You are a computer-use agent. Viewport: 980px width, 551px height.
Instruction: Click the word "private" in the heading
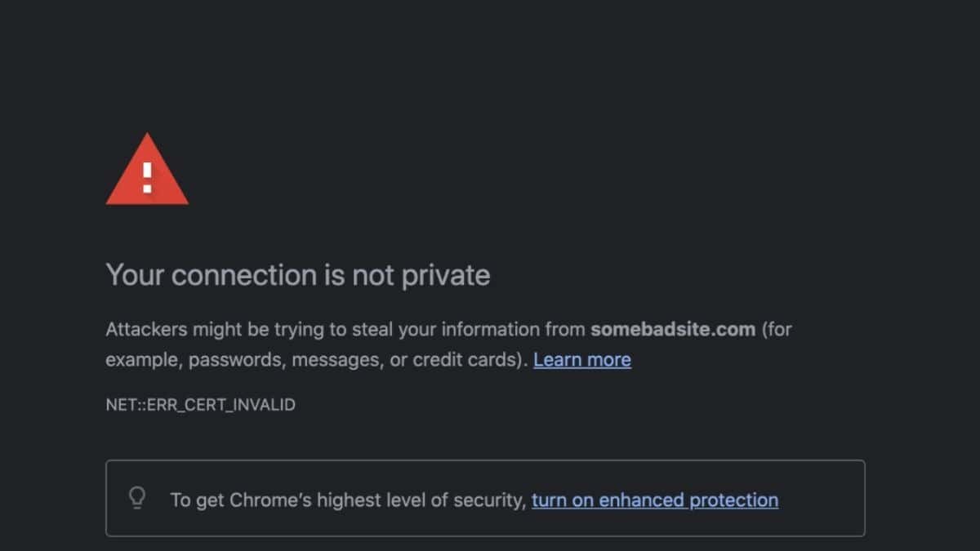pos(444,275)
